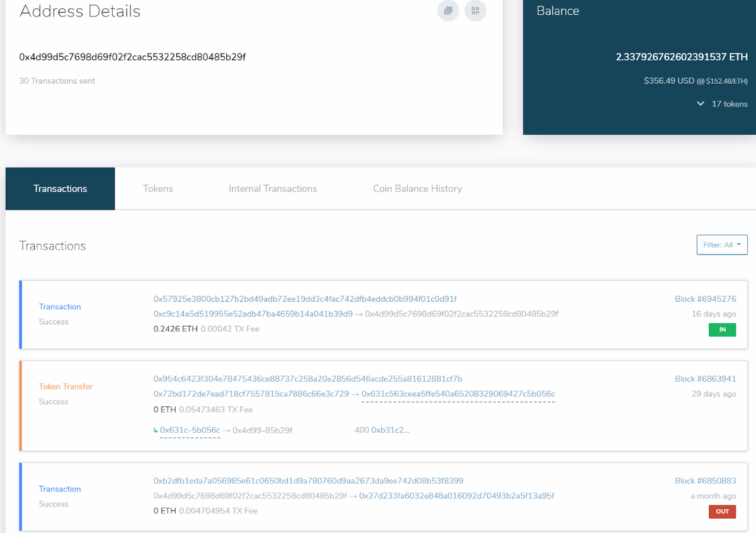Click the 0.004704954 TX Fee text
This screenshot has height=533, width=756.
coord(219,511)
